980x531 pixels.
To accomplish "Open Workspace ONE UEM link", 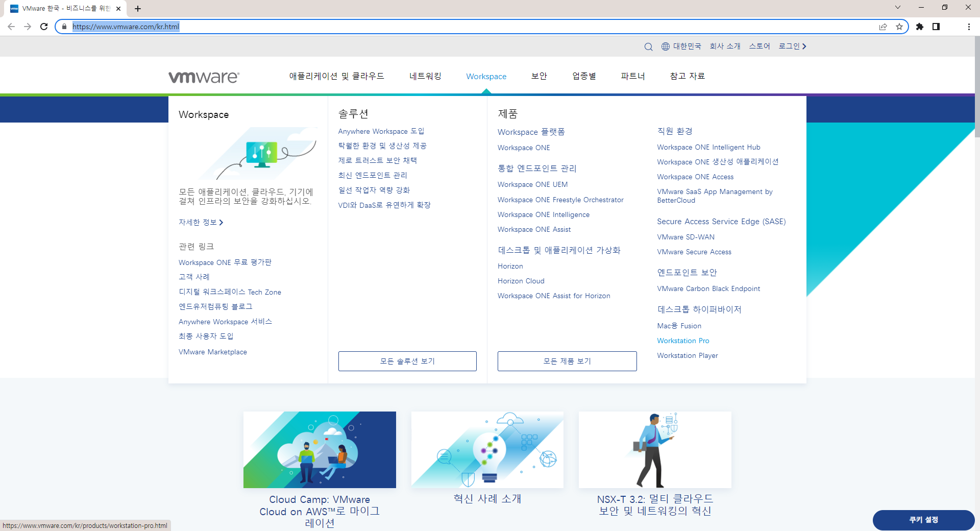I will (x=532, y=184).
